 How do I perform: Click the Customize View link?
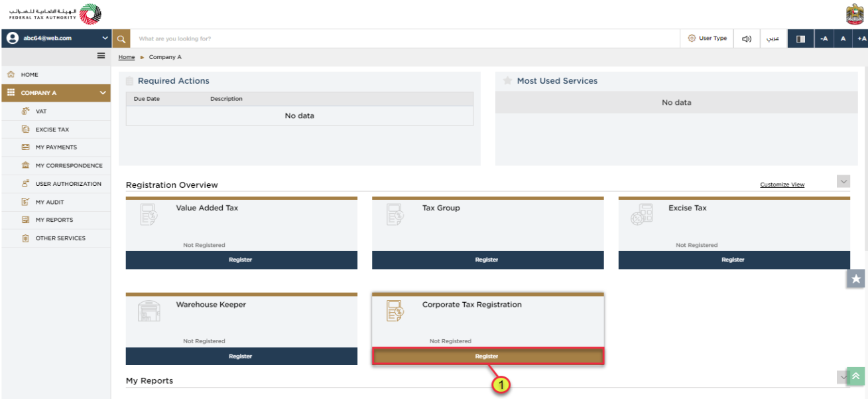pos(782,185)
